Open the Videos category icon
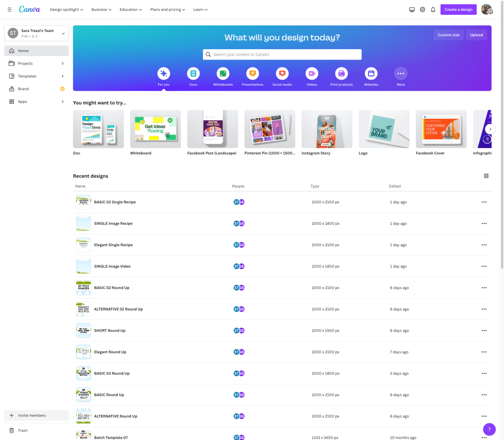This screenshot has height=440, width=504. point(311,74)
